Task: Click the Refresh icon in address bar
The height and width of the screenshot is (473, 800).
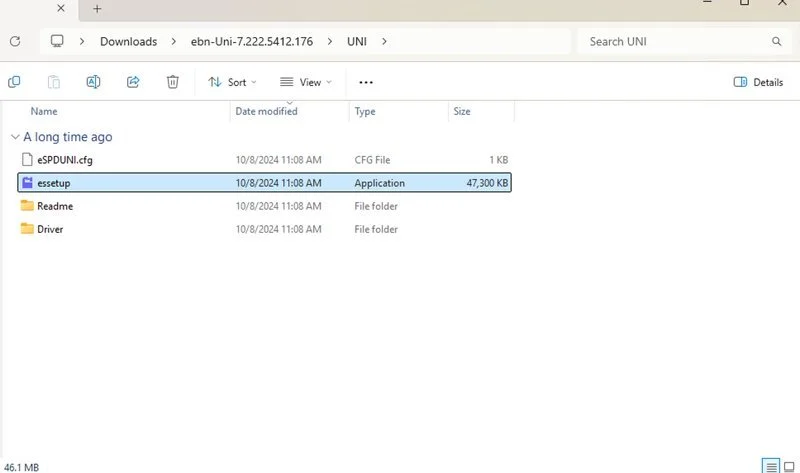Action: (x=15, y=41)
